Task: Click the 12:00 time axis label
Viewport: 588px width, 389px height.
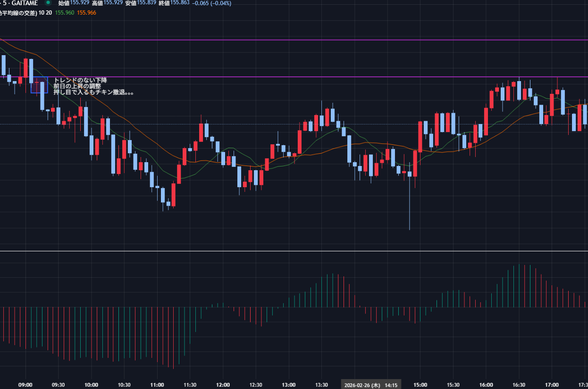Action: click(x=223, y=385)
